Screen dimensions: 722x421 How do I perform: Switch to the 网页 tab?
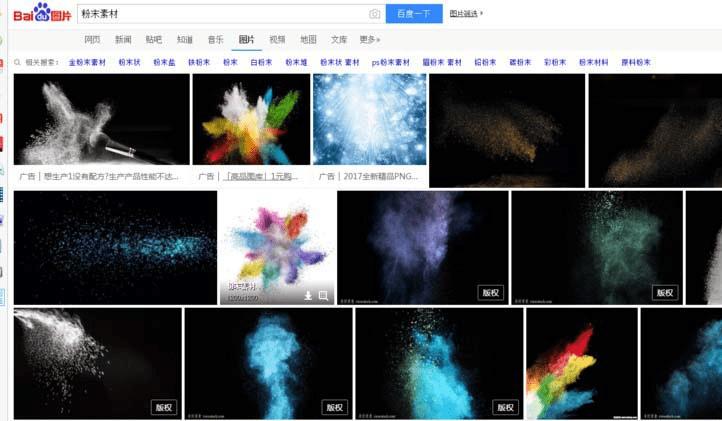92,40
